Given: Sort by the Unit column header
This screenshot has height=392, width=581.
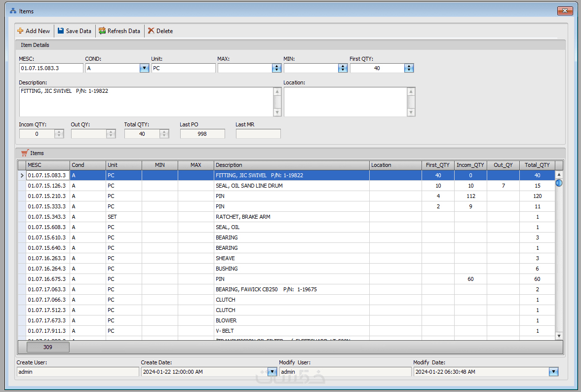Looking at the screenshot, I should (x=124, y=165).
